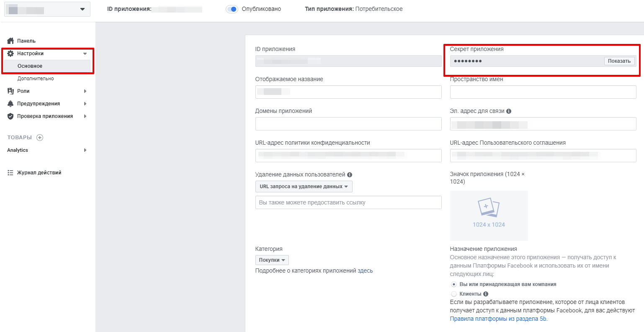Open the 'Дополнительно' settings submenu item
This screenshot has height=332, width=644.
[x=36, y=79]
